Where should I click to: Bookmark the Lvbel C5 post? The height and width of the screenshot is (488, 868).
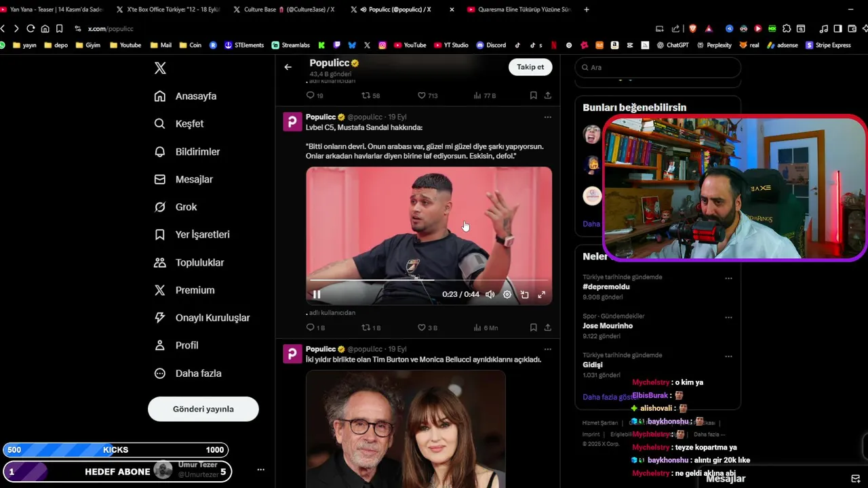[533, 327]
